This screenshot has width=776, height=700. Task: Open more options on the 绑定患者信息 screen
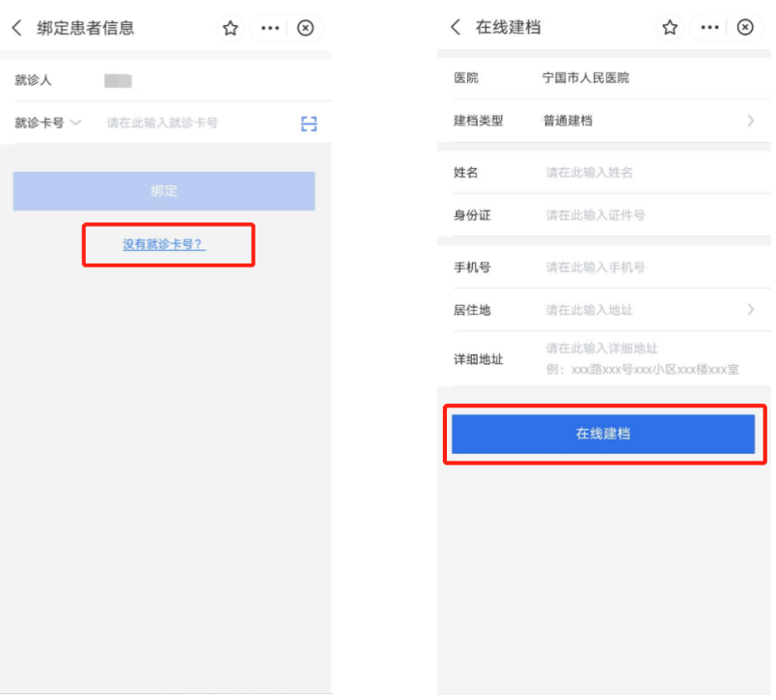pos(269,28)
